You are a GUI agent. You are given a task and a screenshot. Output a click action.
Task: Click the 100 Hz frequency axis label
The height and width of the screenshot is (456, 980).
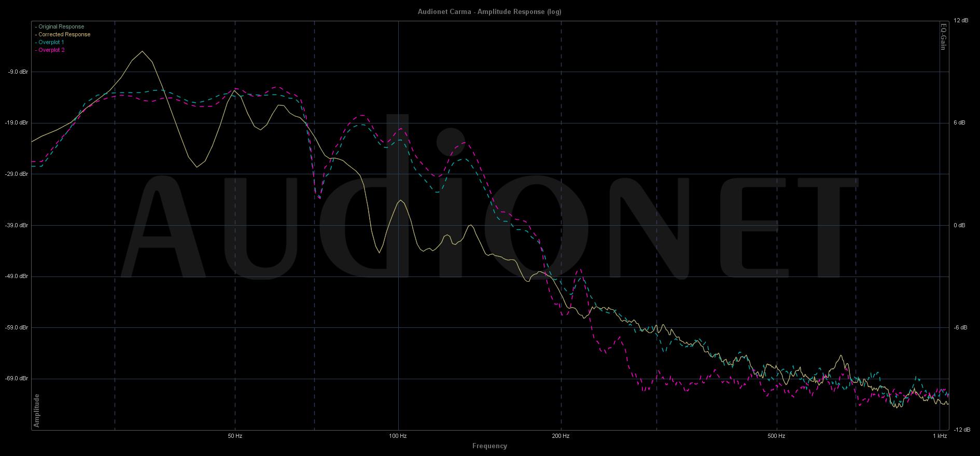tap(398, 436)
